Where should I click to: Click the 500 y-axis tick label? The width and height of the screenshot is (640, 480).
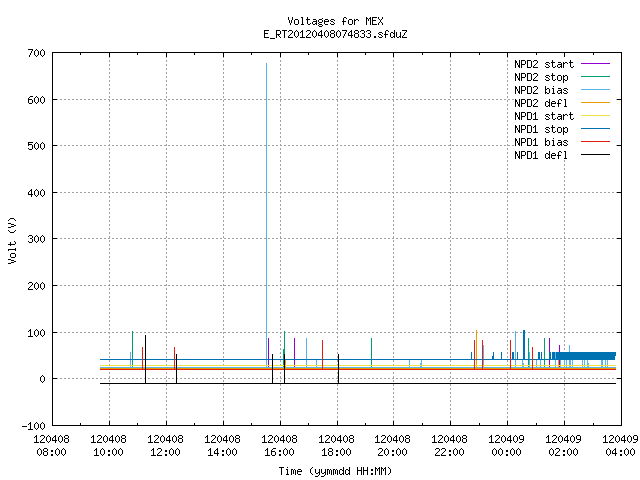[x=36, y=146]
